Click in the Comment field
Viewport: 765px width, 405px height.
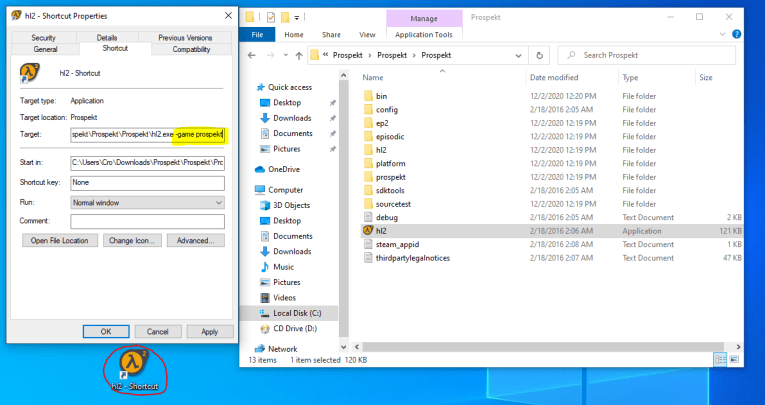click(147, 221)
